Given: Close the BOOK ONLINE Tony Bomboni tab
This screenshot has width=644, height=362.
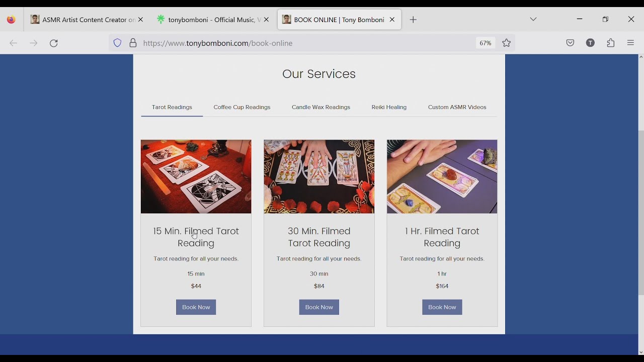Looking at the screenshot, I should tap(392, 20).
